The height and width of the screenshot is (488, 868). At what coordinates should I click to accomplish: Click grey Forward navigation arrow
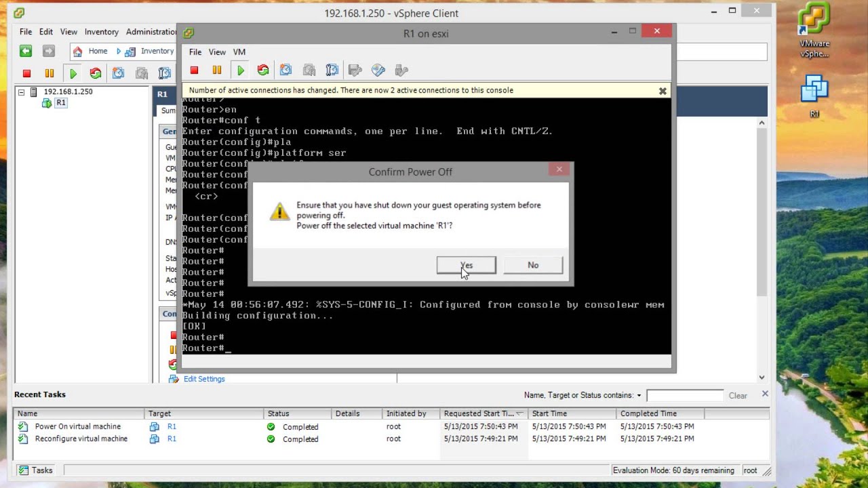point(49,52)
